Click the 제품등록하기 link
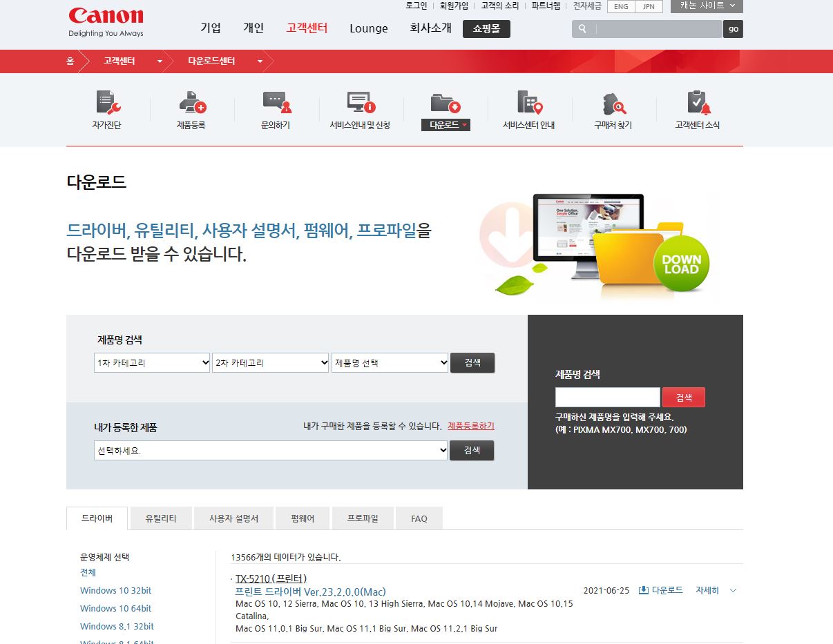 click(471, 426)
